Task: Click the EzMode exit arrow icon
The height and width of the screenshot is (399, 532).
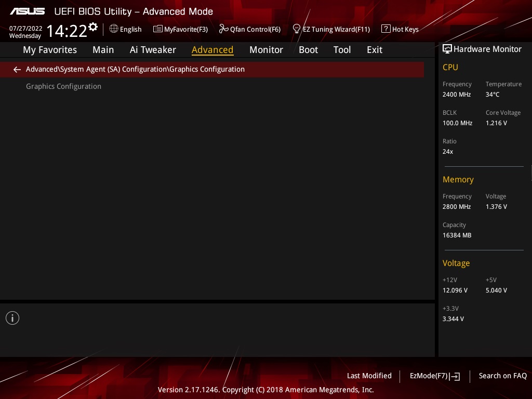Action: pos(455,376)
